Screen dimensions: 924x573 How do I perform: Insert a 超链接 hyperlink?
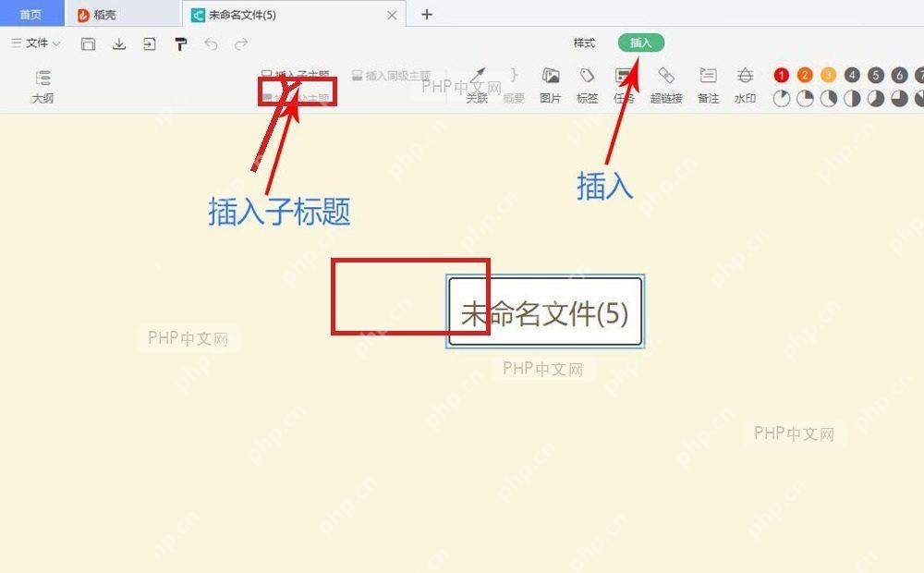pyautogui.click(x=666, y=86)
